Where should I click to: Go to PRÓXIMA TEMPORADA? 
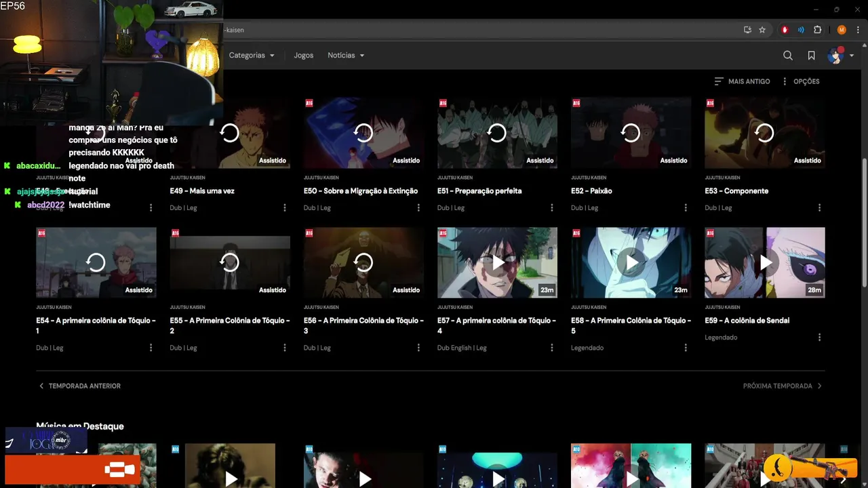(783, 386)
